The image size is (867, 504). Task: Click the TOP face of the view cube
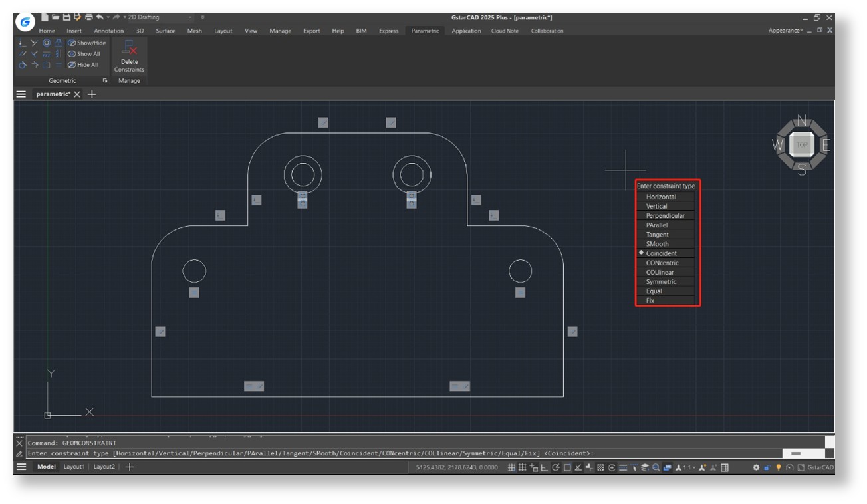pyautogui.click(x=802, y=144)
